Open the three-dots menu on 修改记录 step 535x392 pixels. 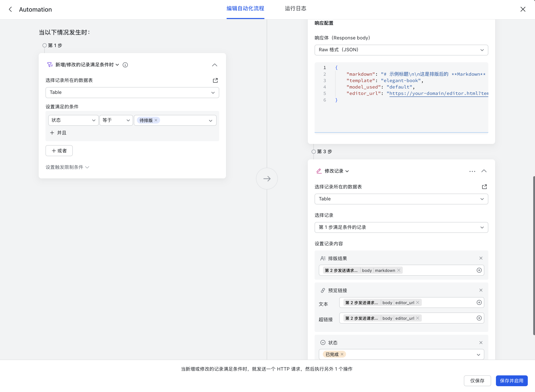pyautogui.click(x=472, y=171)
